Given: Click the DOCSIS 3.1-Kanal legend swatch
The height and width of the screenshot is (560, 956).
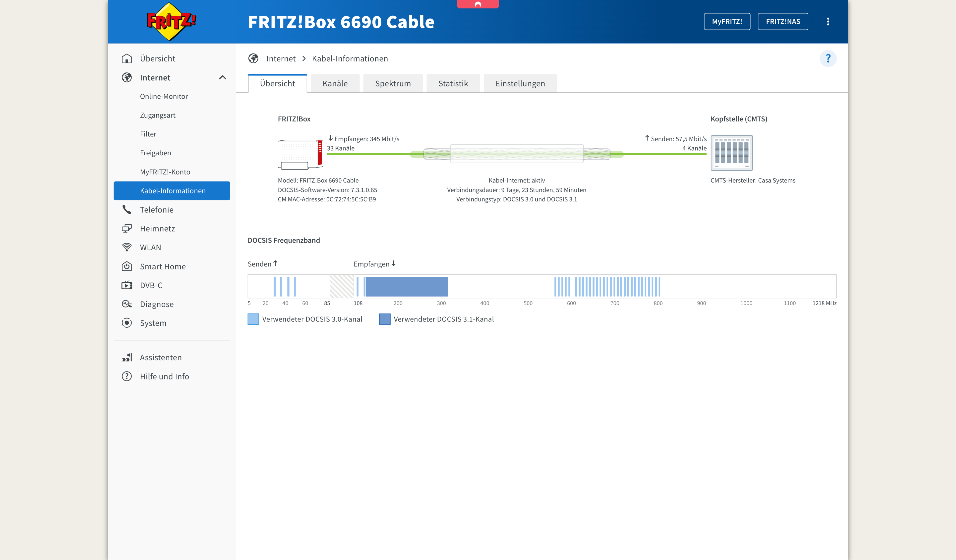Looking at the screenshot, I should pyautogui.click(x=385, y=319).
